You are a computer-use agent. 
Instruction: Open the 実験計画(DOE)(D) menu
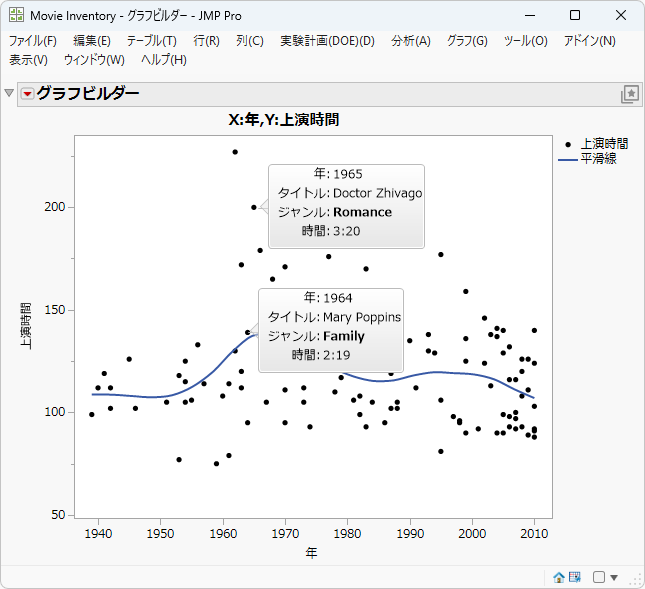pyautogui.click(x=327, y=41)
